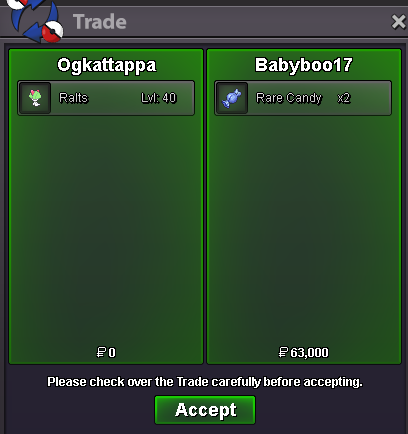
Task: Click the Babyboo17 player name
Action: click(304, 65)
